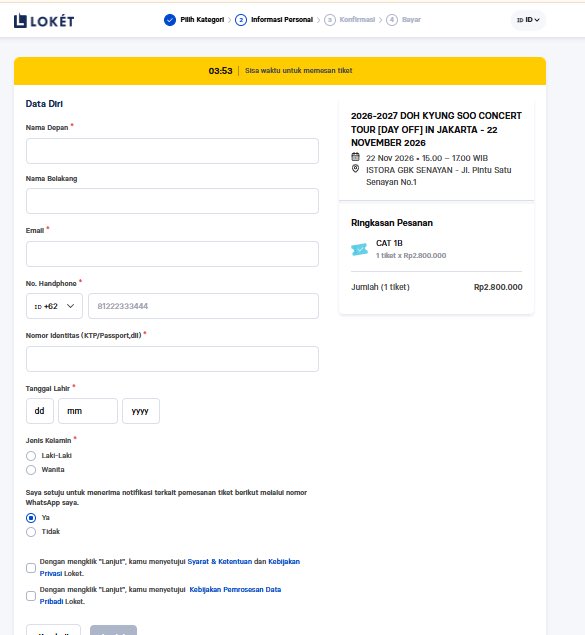Click the Pilih Kategori checkmark step icon

click(170, 19)
